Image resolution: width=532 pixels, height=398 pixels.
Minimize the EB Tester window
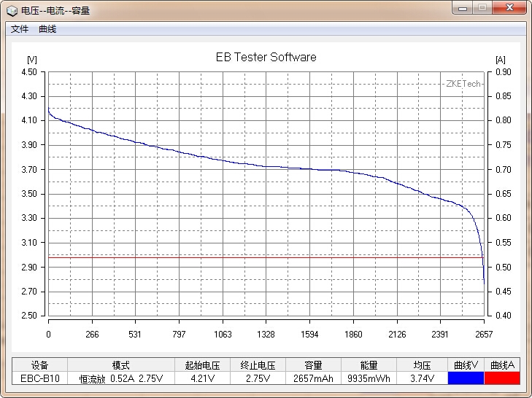pyautogui.click(x=463, y=8)
